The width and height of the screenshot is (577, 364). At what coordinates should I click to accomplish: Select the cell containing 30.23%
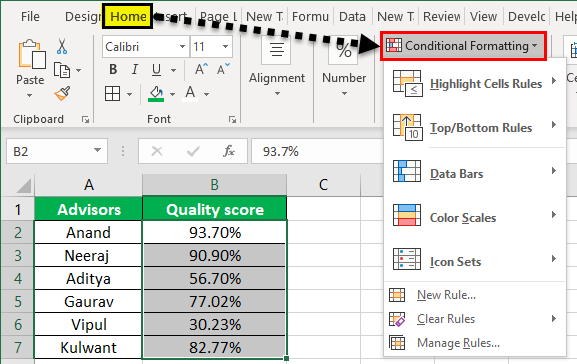click(215, 324)
